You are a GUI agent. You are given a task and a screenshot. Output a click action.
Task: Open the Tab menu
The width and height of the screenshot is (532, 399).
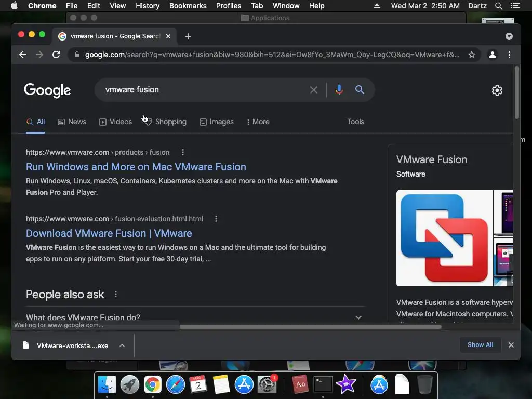[257, 6]
